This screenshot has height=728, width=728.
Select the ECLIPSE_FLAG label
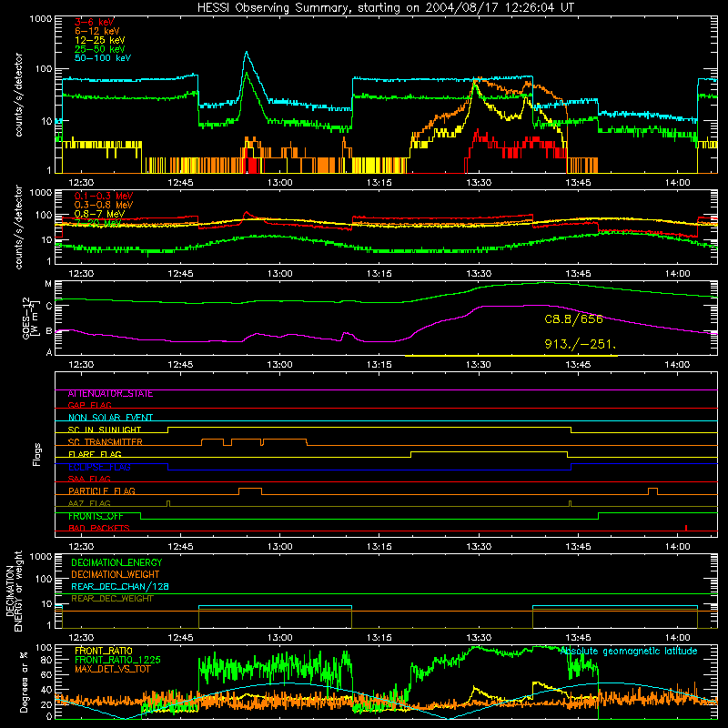click(x=99, y=467)
